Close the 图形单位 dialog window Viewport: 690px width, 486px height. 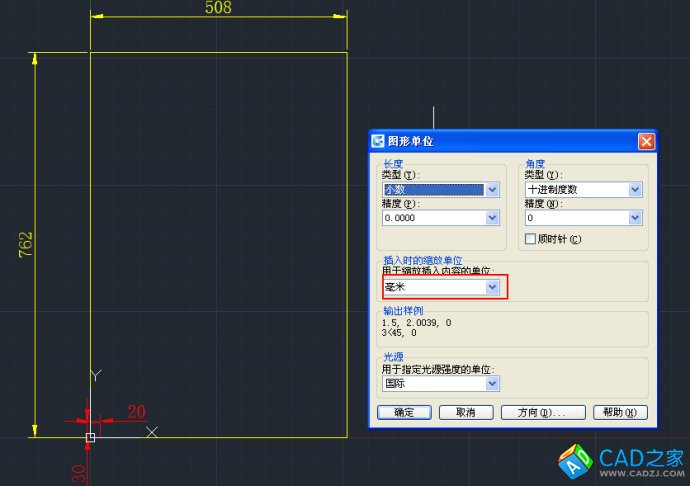click(646, 141)
